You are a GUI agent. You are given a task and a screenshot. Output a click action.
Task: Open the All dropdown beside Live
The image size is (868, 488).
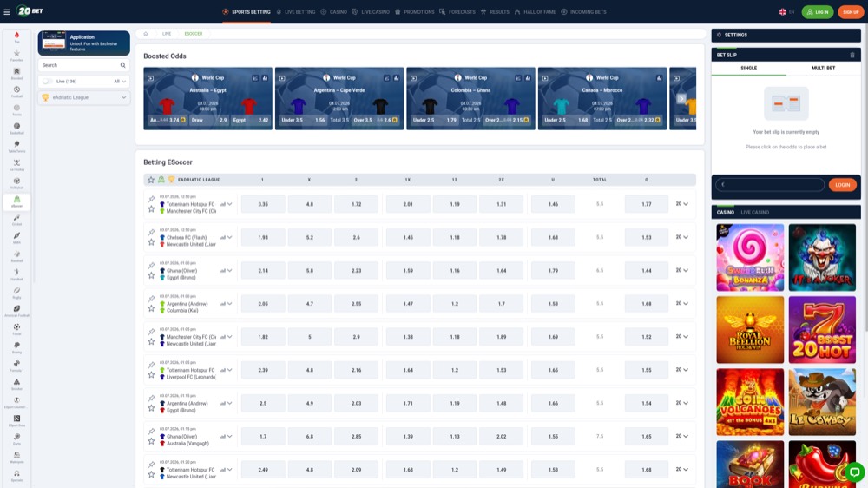click(x=120, y=82)
